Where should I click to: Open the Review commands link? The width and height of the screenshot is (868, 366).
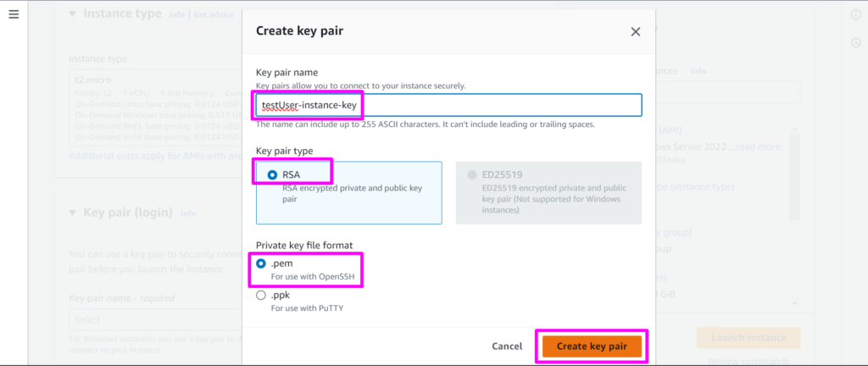(748, 361)
